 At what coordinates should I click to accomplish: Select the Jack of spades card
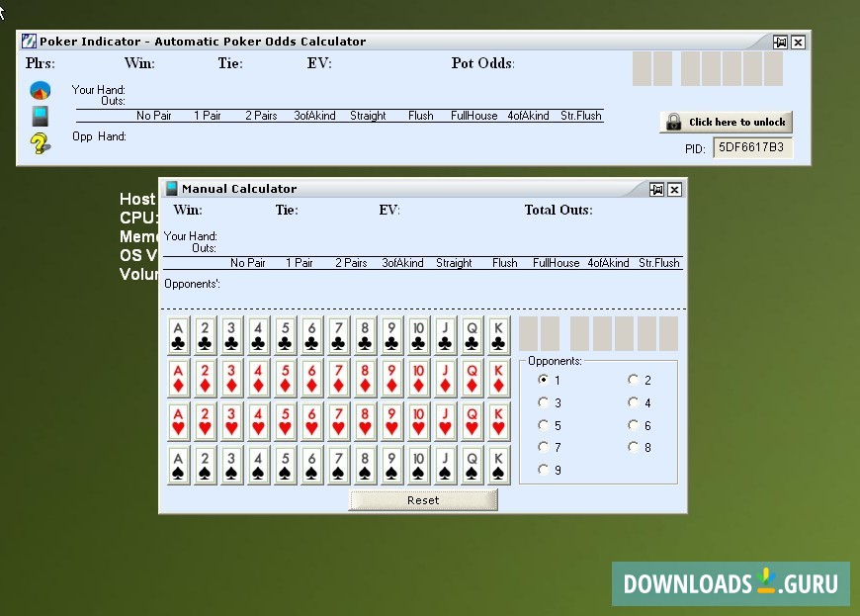tap(444, 466)
